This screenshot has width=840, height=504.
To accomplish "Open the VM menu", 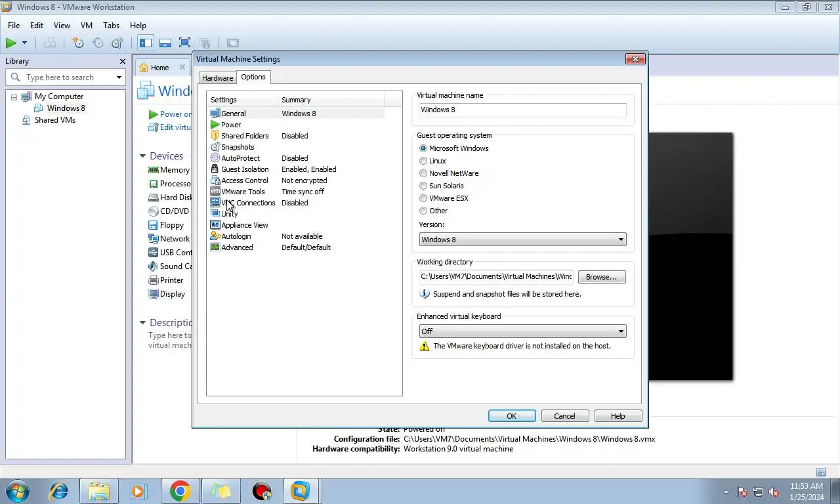I will pos(87,26).
